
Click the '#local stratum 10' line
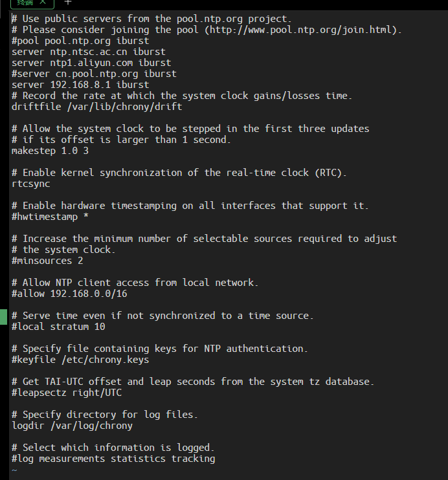tap(58, 327)
